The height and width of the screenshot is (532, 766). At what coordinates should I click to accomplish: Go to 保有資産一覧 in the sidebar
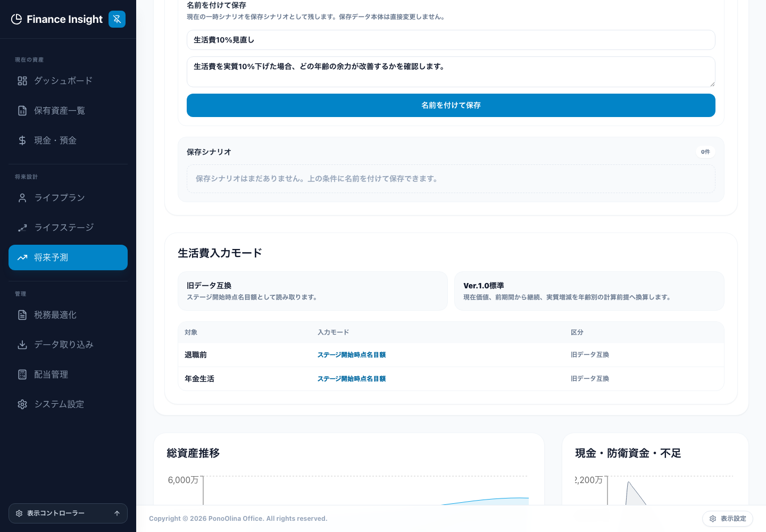pos(68,111)
